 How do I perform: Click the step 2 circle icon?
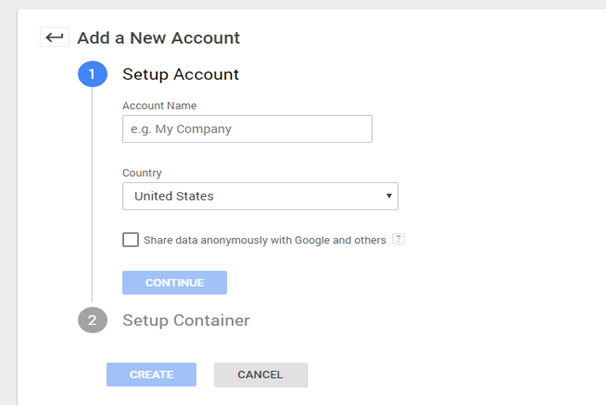(92, 320)
